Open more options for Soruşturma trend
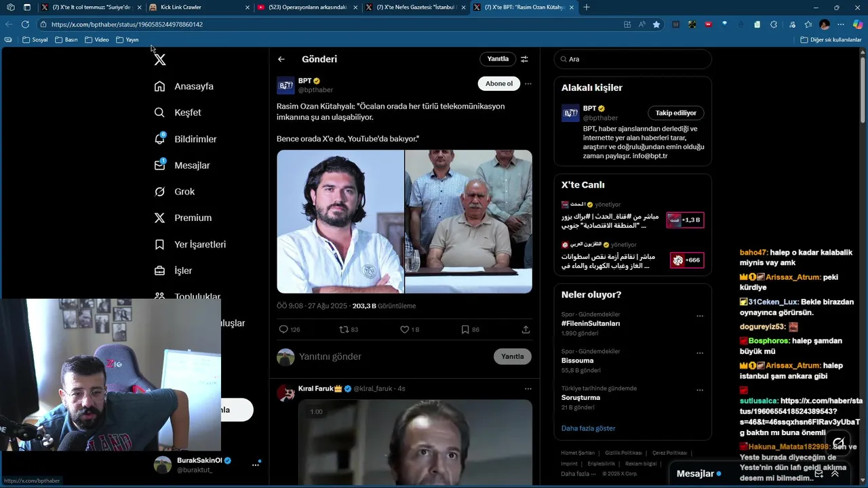 (700, 390)
